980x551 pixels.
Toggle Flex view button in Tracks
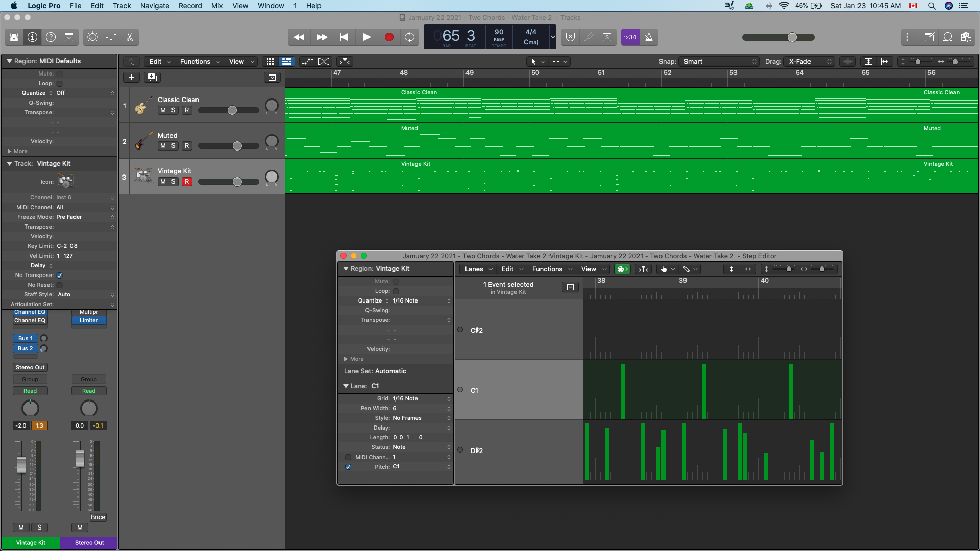[324, 62]
